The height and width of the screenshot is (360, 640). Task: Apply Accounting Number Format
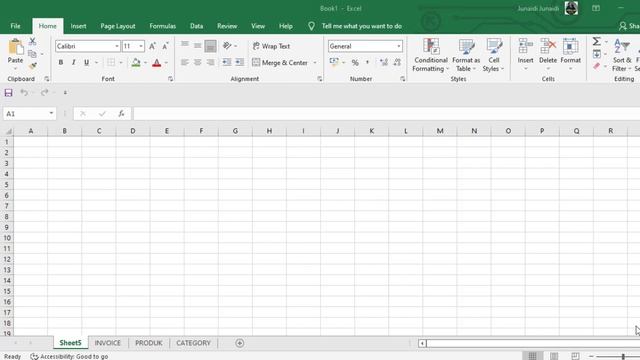[x=334, y=62]
